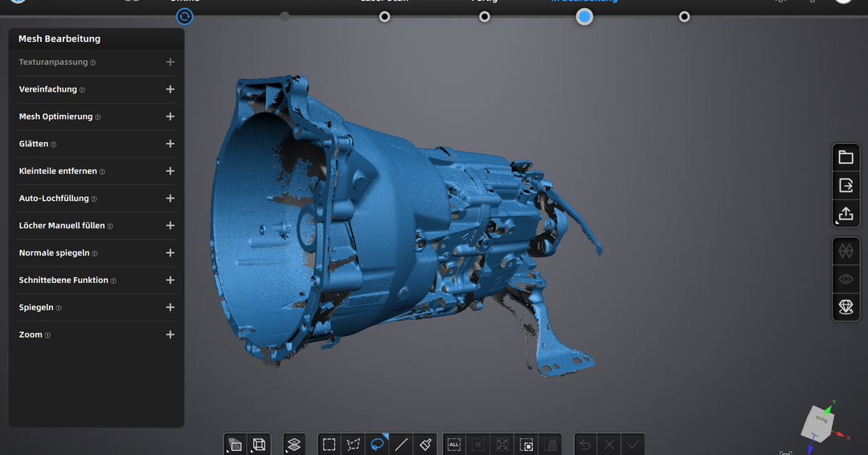The image size is (868, 455).
Task: Expand the Glätten section
Action: [170, 144]
